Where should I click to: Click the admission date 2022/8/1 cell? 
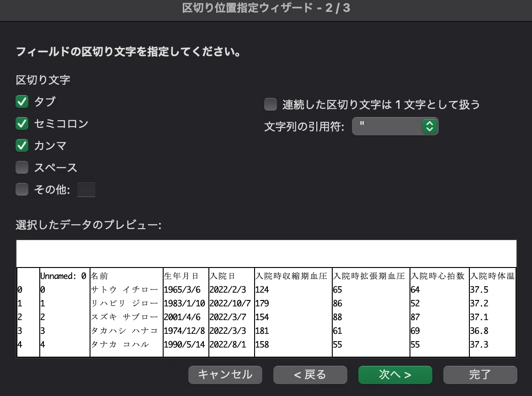[228, 344]
